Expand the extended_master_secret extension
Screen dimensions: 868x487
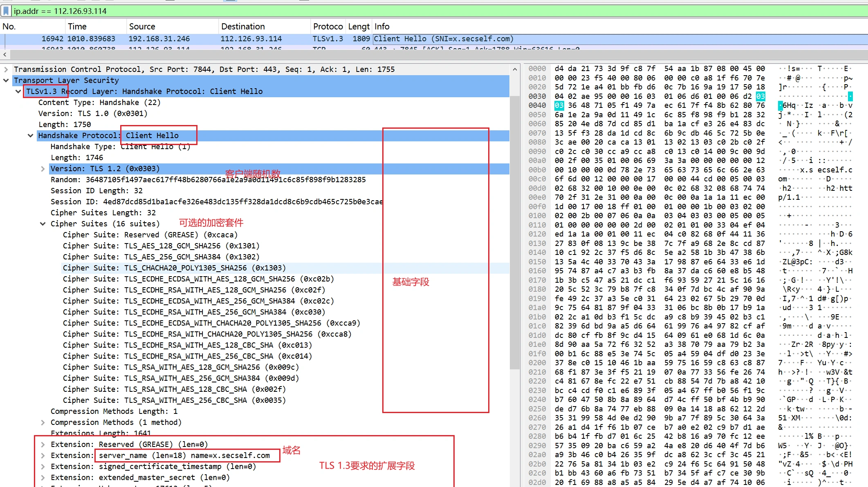click(43, 478)
